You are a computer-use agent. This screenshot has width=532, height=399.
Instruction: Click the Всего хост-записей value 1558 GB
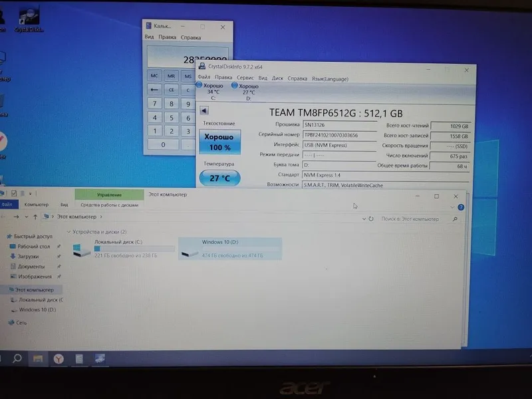click(450, 136)
